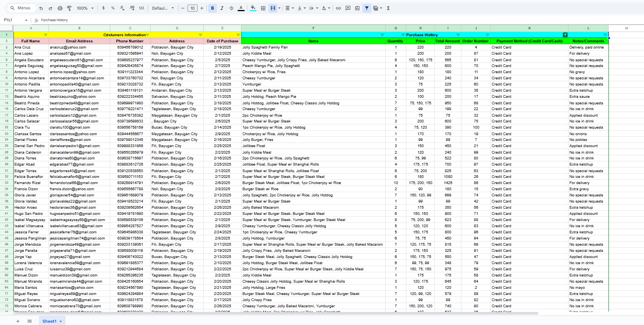Click the Undo arrow icon
The height and width of the screenshot is (325, 644).
pos(41,8)
